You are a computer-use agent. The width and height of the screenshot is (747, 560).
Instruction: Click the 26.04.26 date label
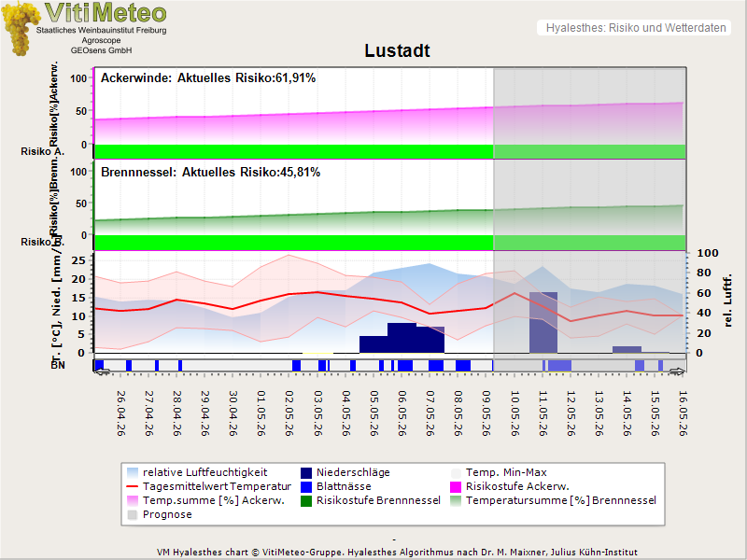[x=121, y=413]
